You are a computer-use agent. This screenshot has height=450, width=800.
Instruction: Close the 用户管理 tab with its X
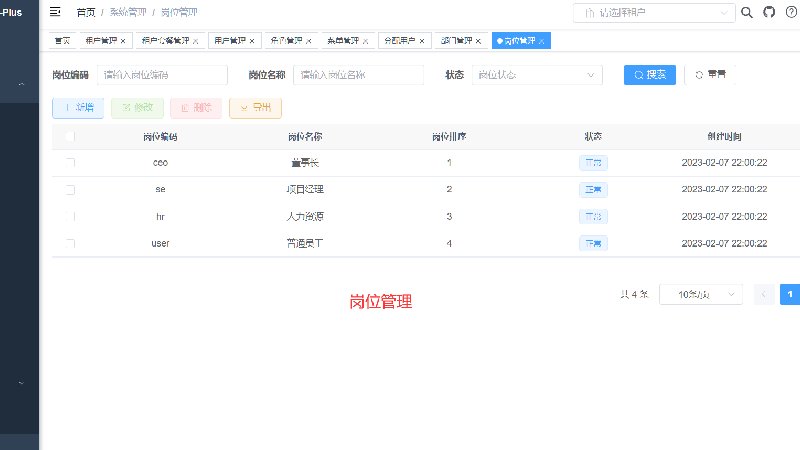(x=252, y=41)
